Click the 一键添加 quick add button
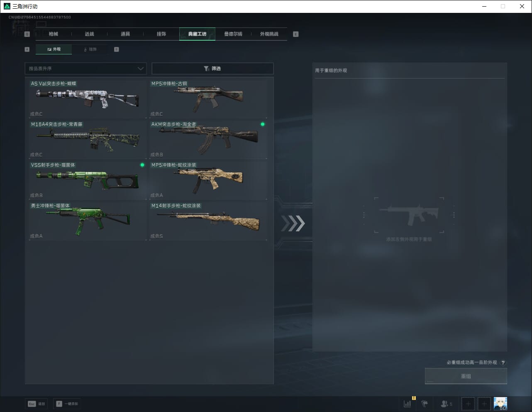Viewport: 532px width, 412px height. coord(67,404)
